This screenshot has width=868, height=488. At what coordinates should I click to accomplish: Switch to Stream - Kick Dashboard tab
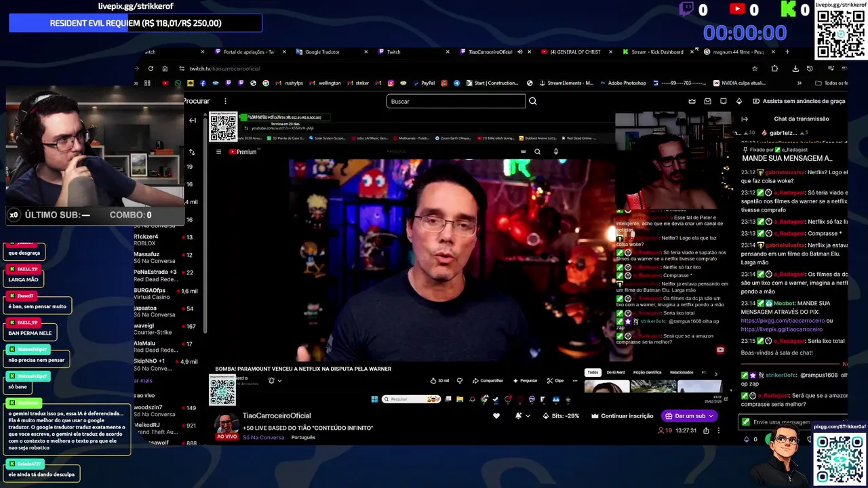657,52
